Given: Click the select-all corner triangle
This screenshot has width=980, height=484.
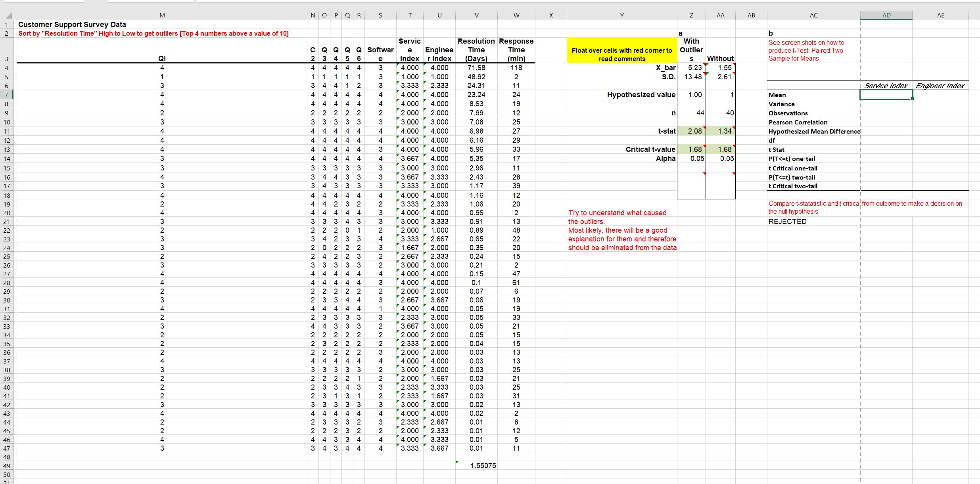Looking at the screenshot, I should click(x=8, y=15).
